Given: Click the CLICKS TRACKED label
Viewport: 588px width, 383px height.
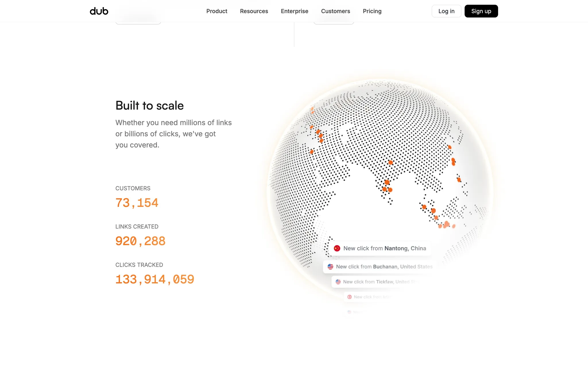Looking at the screenshot, I should pos(139,265).
